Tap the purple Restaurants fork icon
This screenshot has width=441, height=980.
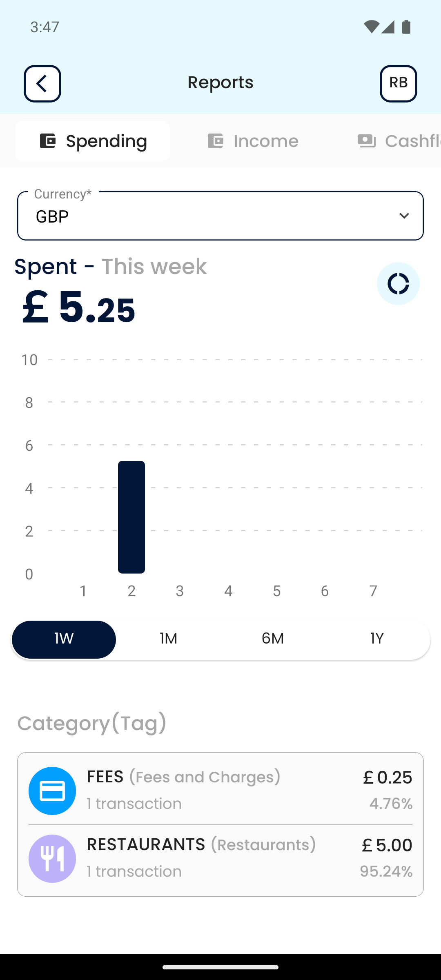pyautogui.click(x=52, y=859)
